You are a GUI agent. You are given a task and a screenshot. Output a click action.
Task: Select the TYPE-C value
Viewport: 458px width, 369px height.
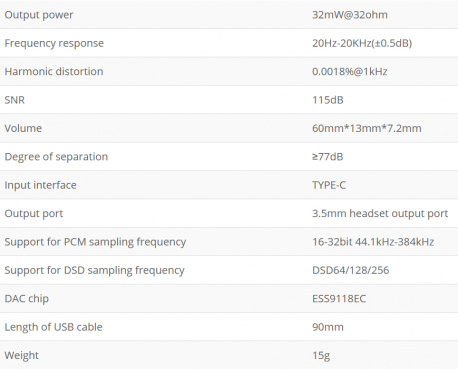pos(329,185)
